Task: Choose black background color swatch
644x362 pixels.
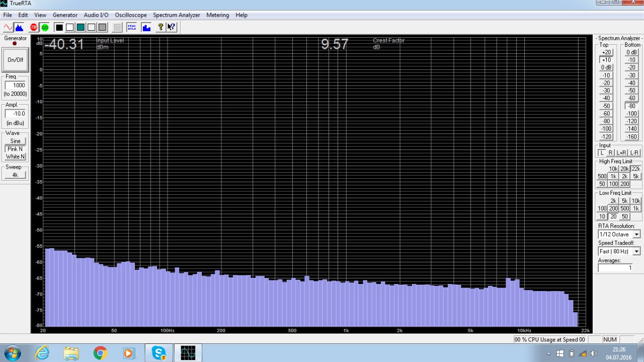Action: pyautogui.click(x=59, y=27)
